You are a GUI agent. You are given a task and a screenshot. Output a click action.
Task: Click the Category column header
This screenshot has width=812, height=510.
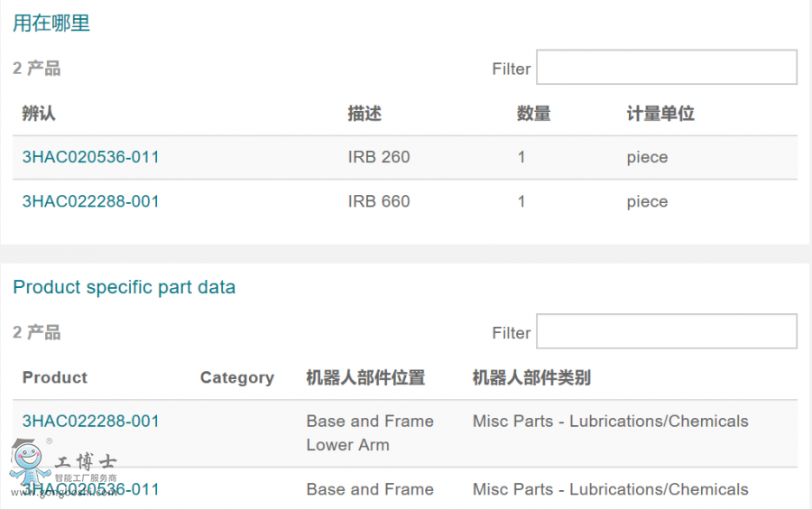(236, 377)
